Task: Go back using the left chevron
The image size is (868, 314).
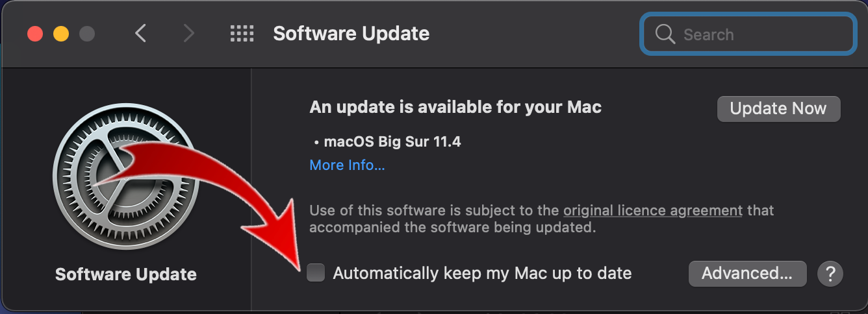Action: [140, 33]
